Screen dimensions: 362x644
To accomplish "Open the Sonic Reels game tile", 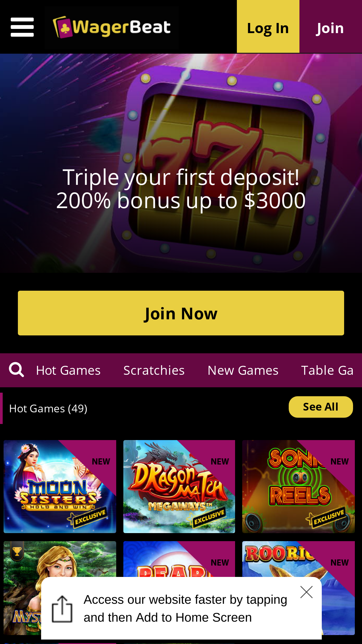I will point(299,487).
